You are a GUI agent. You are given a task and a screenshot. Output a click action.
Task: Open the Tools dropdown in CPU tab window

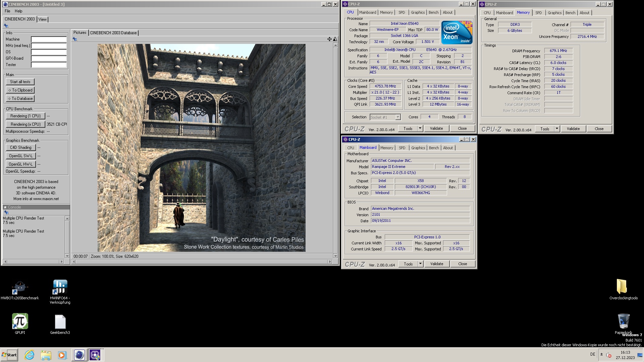click(420, 128)
